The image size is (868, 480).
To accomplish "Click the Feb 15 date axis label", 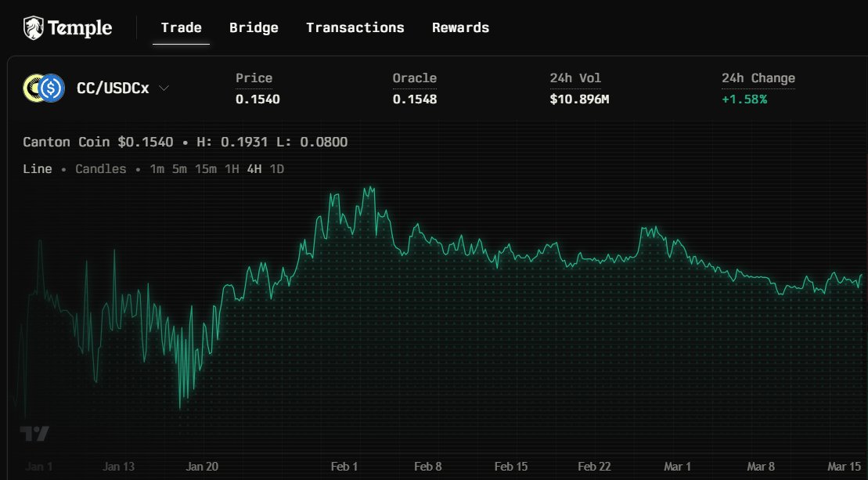I will point(511,466).
